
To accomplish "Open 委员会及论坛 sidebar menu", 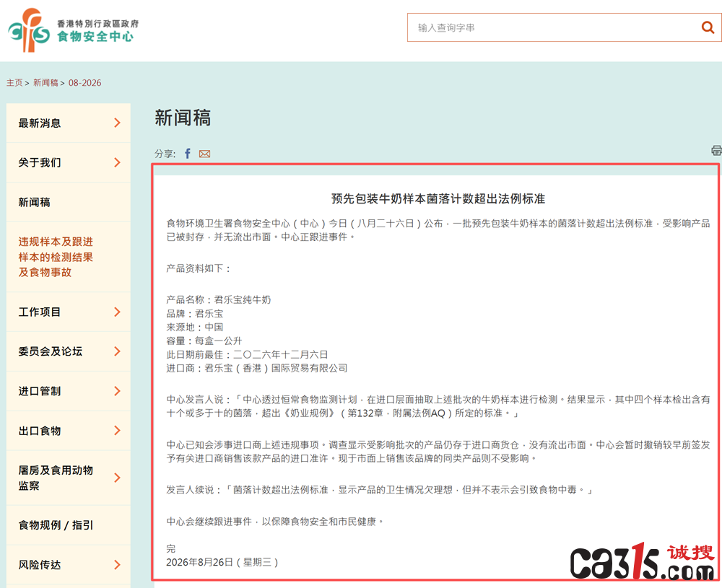I will point(68,351).
